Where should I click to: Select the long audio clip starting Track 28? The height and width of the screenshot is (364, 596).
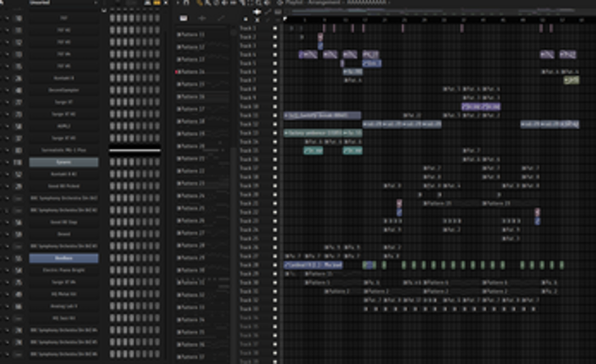click(x=313, y=265)
